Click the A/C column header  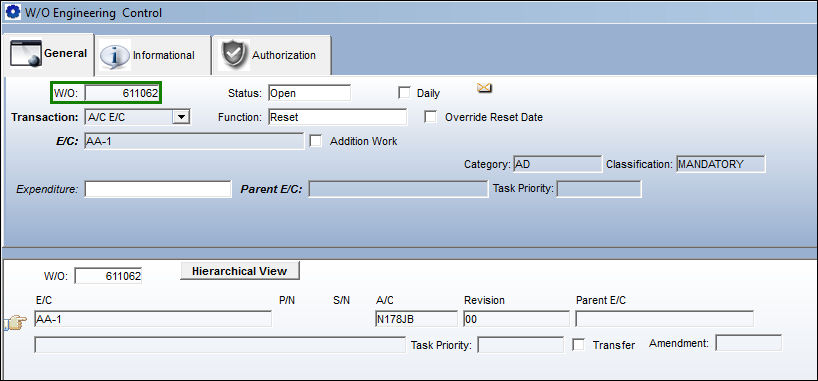point(384,301)
